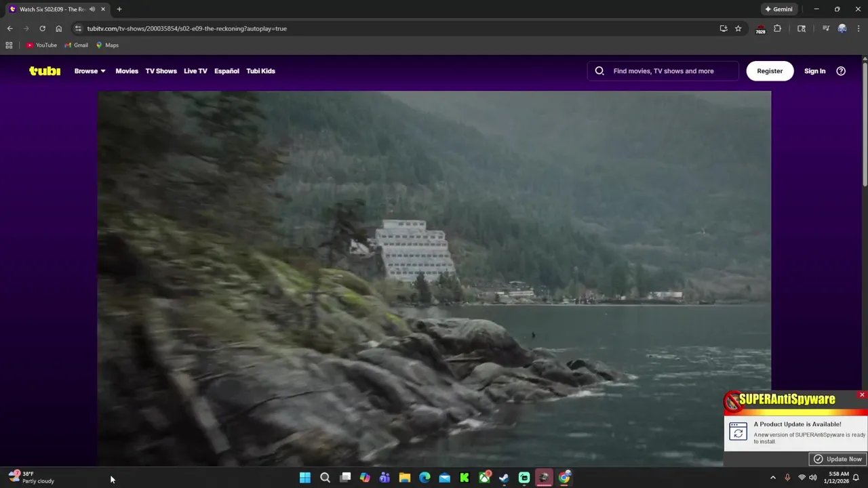Image resolution: width=868 pixels, height=488 pixels.
Task: Bookmark this page with the star
Action: (738, 28)
